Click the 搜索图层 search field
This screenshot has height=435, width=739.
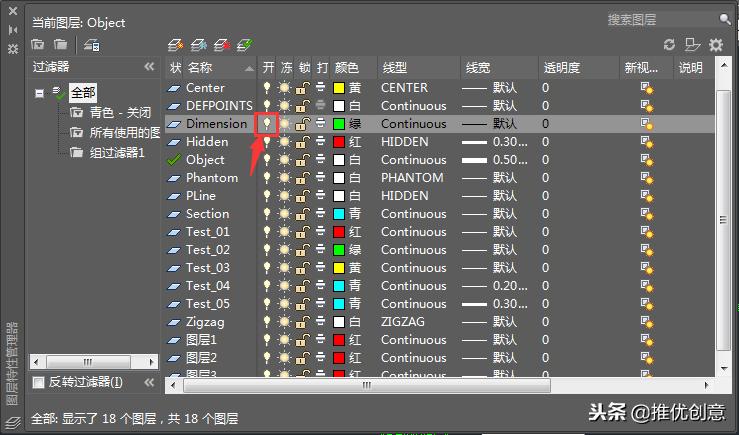pyautogui.click(x=660, y=19)
